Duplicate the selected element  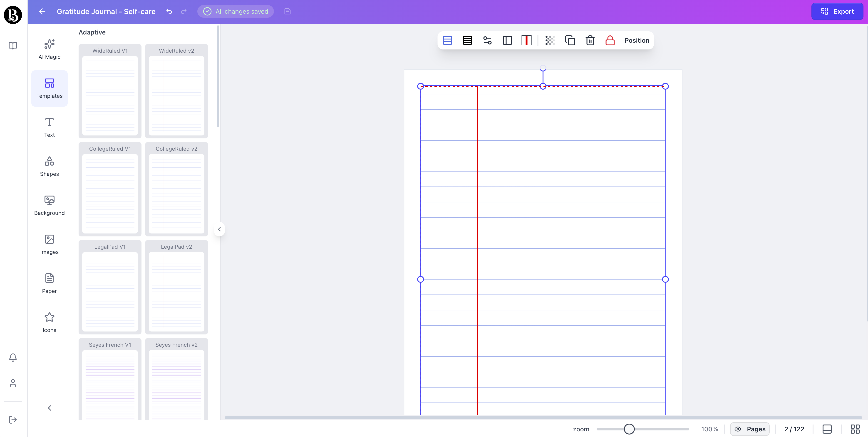pos(570,40)
